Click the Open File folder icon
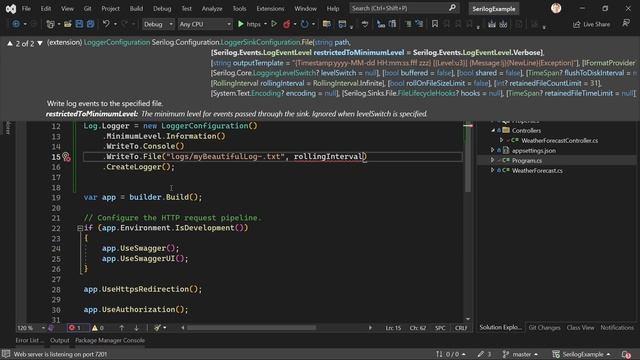The width and height of the screenshot is (640, 360). click(68, 24)
